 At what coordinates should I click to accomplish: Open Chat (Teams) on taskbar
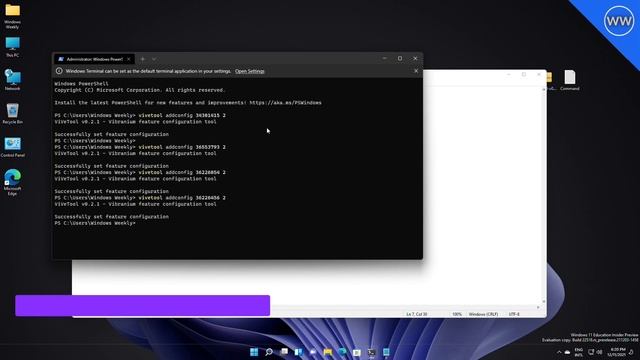[x=313, y=352]
